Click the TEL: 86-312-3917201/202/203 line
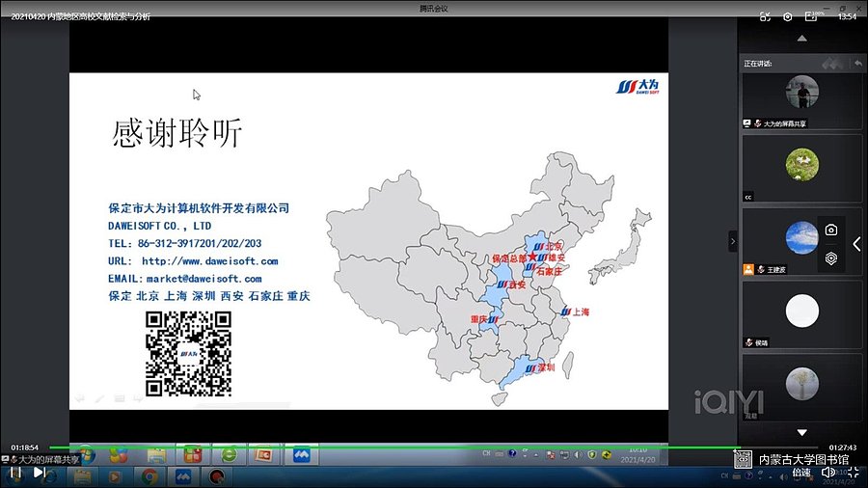Image resolution: width=868 pixels, height=488 pixels. pos(184,243)
